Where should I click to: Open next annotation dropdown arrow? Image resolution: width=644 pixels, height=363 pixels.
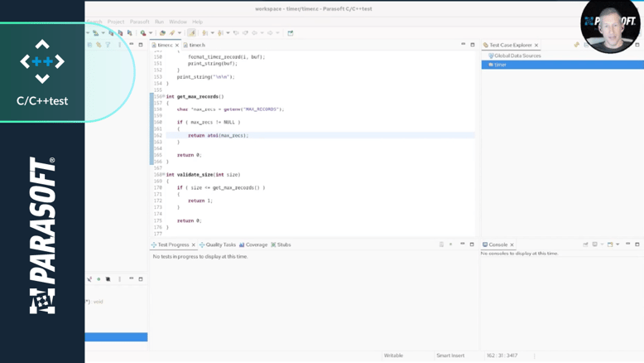pyautogui.click(x=213, y=33)
